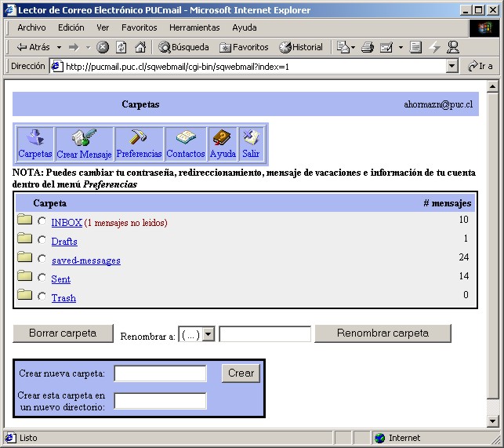The height and width of the screenshot is (448, 504).
Task: Click the Borrar carpeta button
Action: coord(63,333)
